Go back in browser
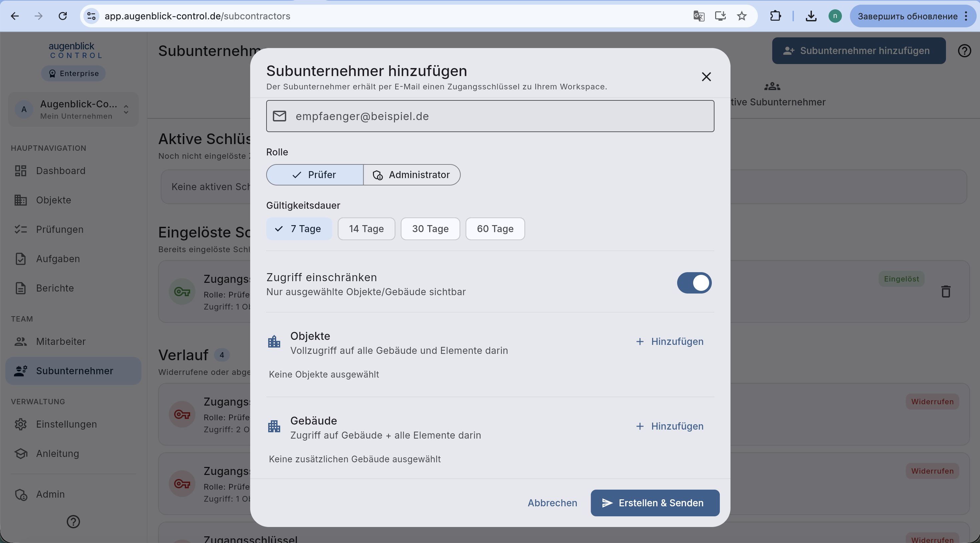 (14, 16)
